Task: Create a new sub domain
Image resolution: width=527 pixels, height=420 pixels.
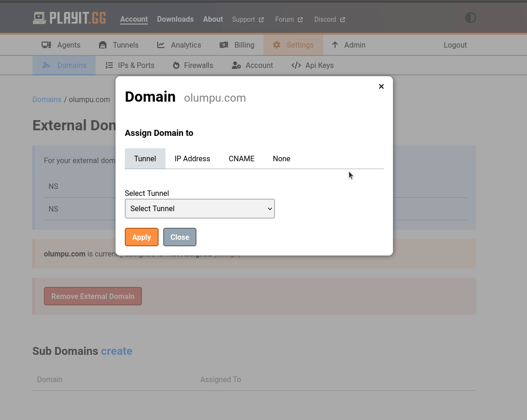Action: point(116,351)
